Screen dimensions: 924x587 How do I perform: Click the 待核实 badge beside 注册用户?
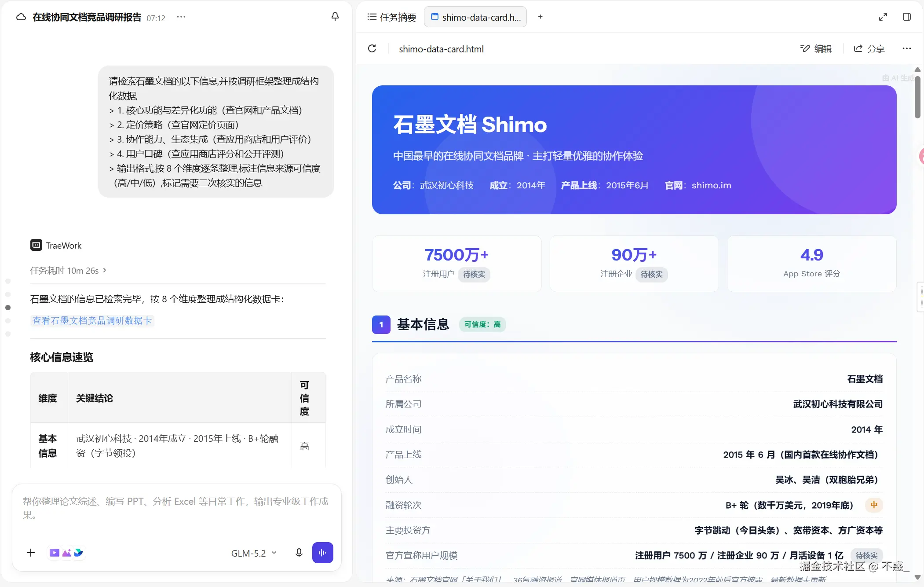(x=474, y=274)
